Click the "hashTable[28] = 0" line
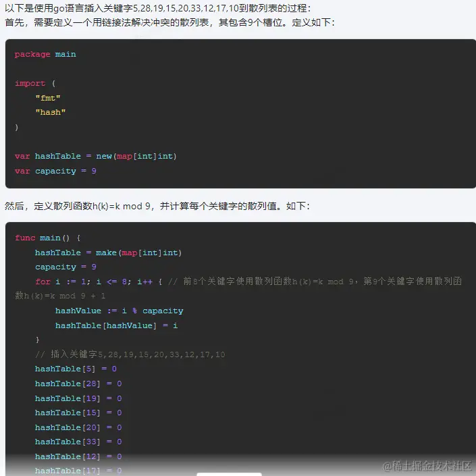The width and height of the screenshot is (476, 476). pos(78,384)
